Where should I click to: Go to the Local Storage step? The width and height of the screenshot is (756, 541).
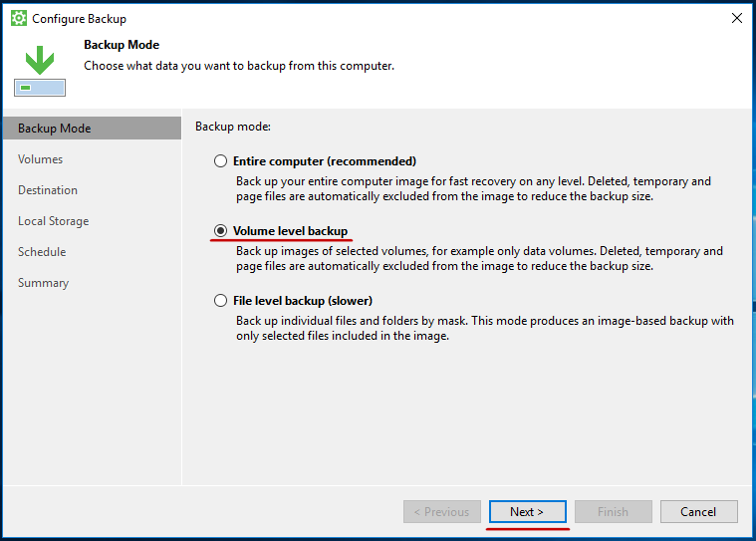click(54, 221)
